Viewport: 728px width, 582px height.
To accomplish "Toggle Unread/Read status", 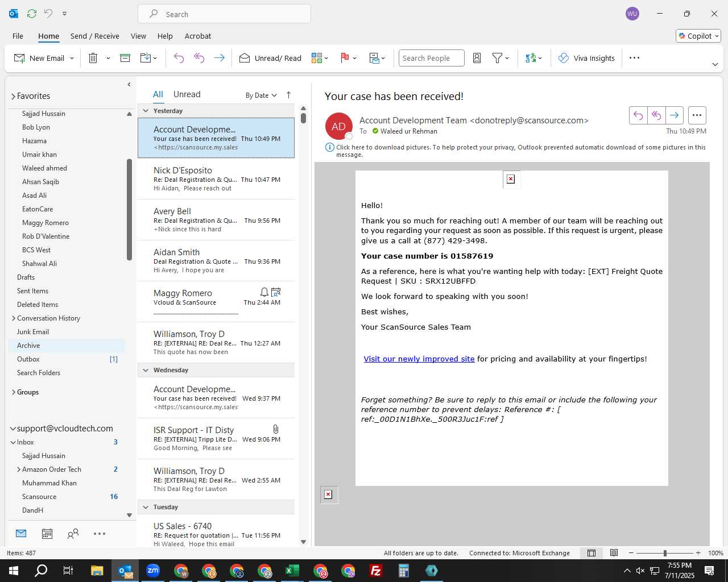I will click(x=270, y=58).
